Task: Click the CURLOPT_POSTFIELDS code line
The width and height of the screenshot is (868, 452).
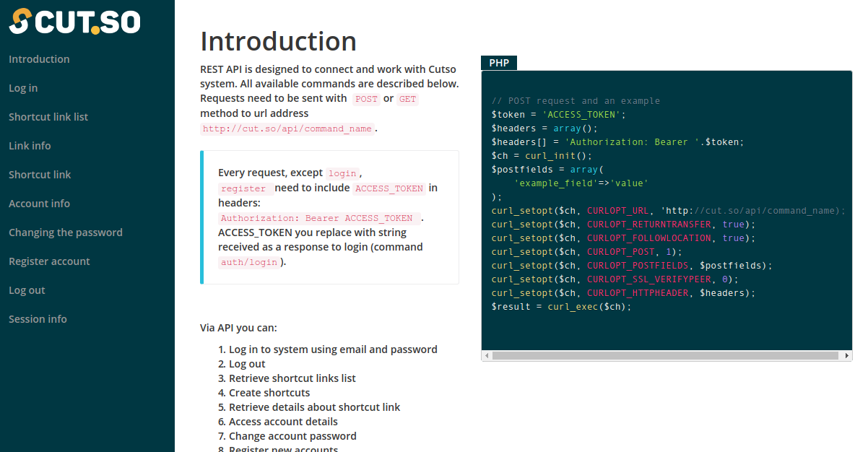Action: tap(632, 266)
